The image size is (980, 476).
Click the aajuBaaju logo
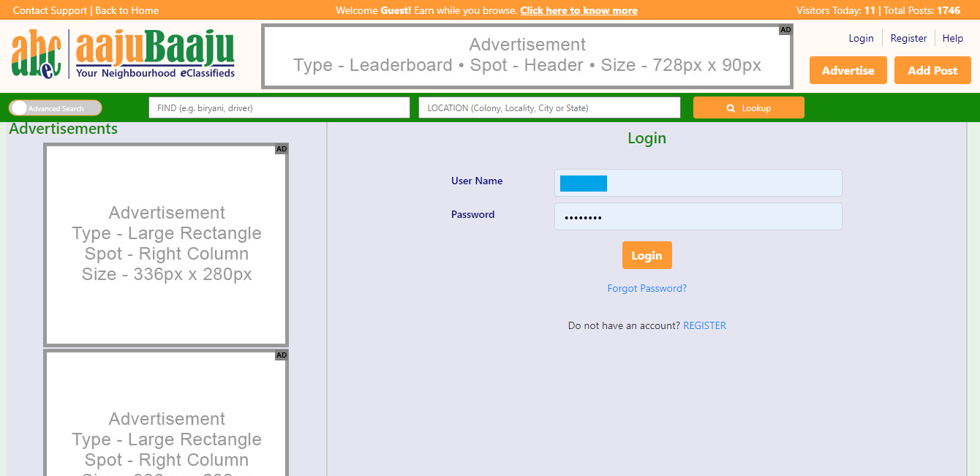tap(123, 55)
